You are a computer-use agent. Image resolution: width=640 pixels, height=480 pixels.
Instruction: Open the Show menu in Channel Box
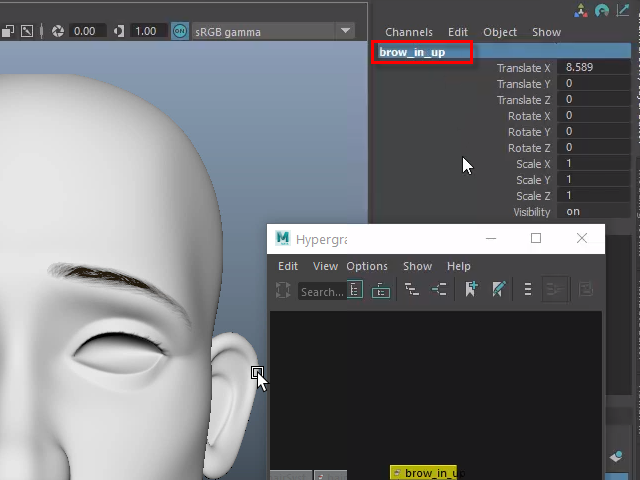[546, 32]
